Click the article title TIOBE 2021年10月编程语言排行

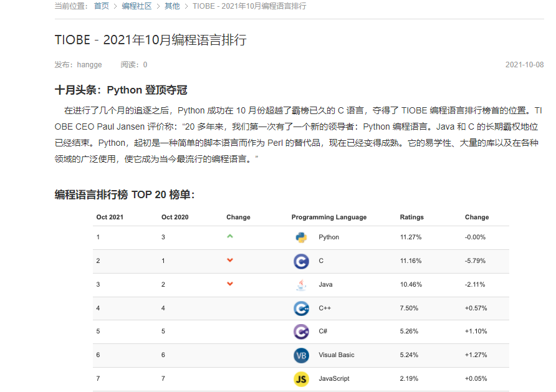point(150,40)
